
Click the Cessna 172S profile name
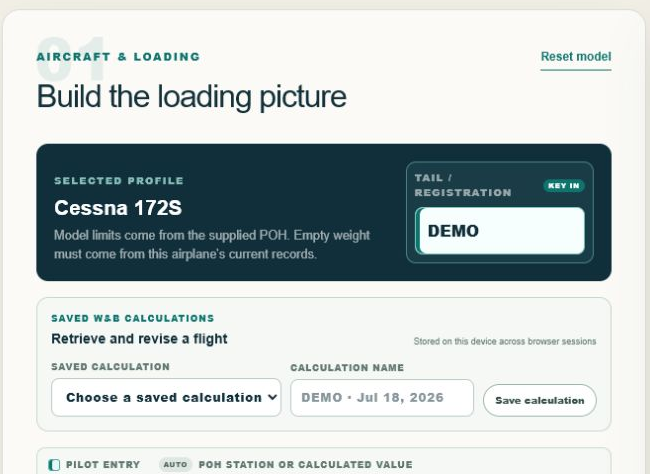[x=118, y=208]
